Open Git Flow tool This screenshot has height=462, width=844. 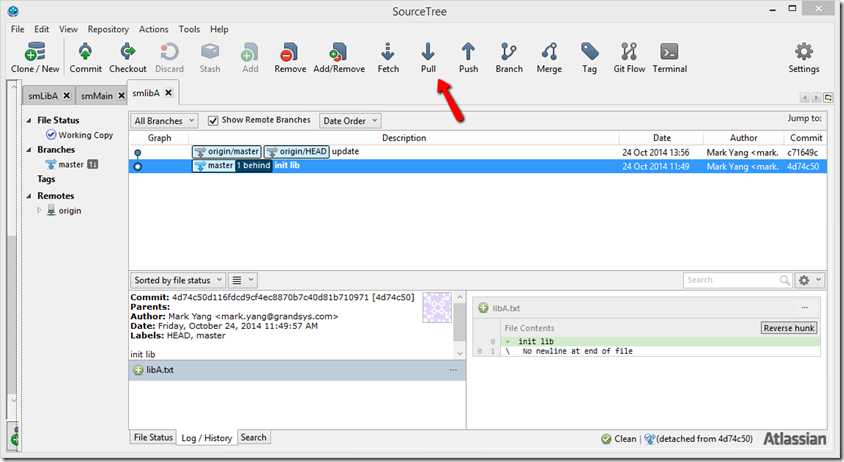(629, 58)
